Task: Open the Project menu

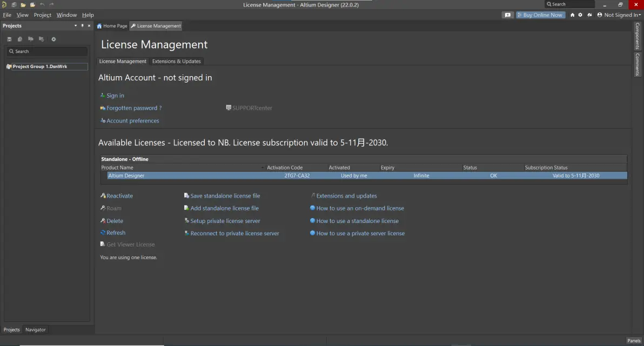Action: pos(42,15)
